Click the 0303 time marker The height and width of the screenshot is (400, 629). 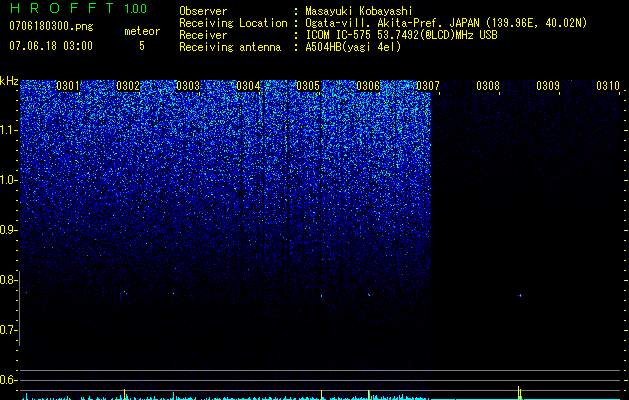point(188,86)
